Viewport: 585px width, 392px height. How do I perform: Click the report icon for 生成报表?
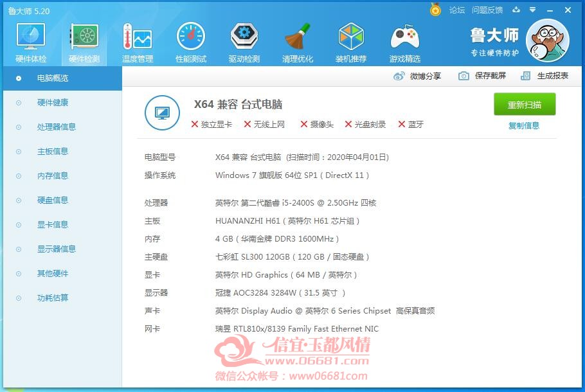click(x=526, y=76)
